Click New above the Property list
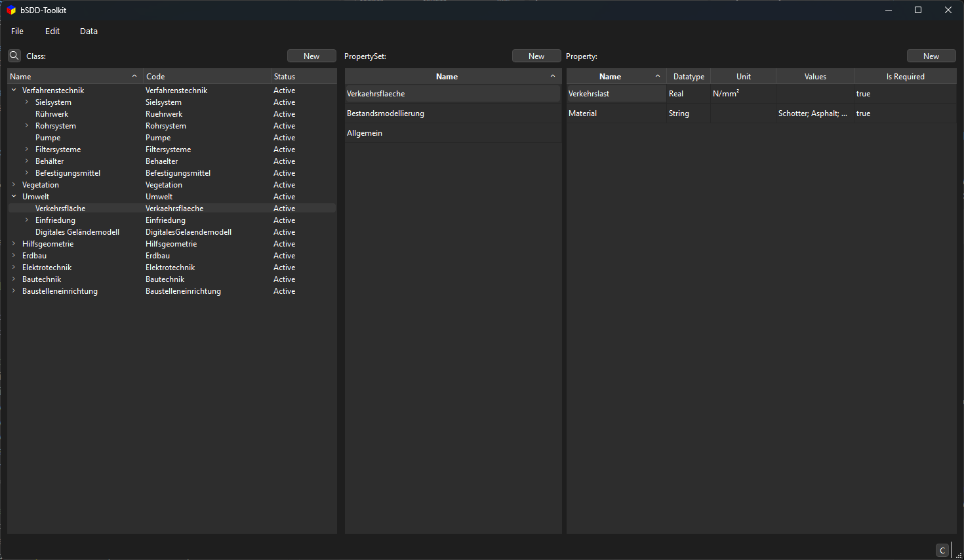 (x=931, y=56)
